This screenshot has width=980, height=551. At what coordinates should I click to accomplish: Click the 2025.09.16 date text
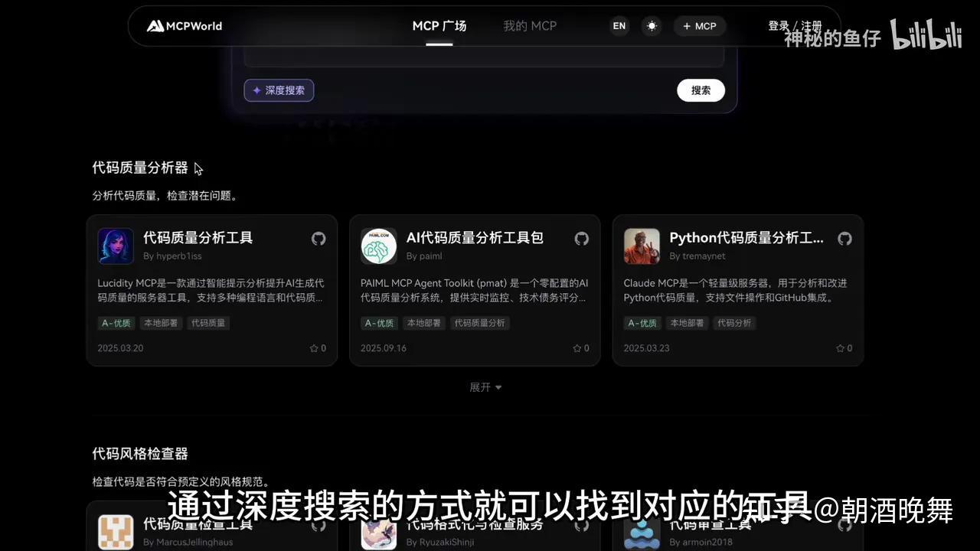point(384,348)
